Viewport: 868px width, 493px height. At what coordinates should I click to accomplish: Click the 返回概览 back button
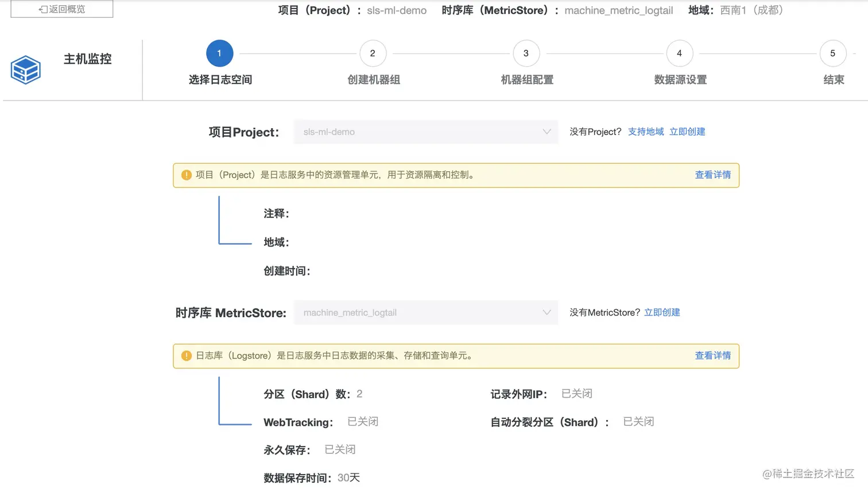62,9
